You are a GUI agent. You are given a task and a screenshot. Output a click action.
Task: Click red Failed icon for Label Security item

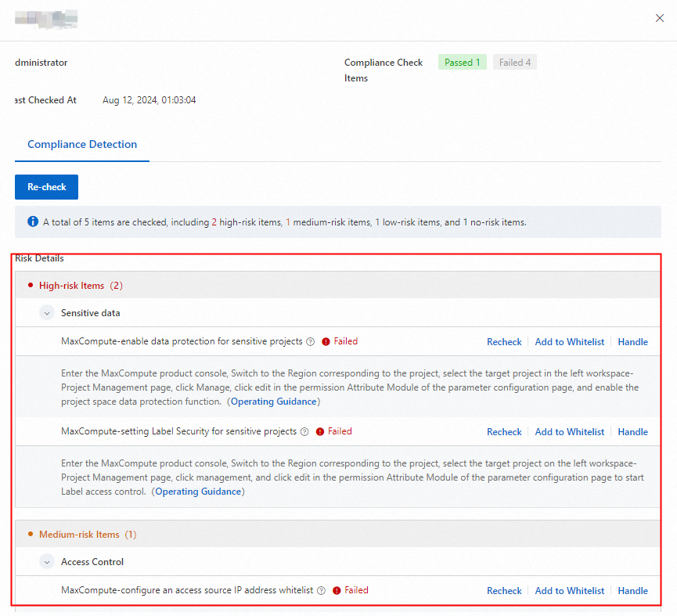(x=320, y=432)
